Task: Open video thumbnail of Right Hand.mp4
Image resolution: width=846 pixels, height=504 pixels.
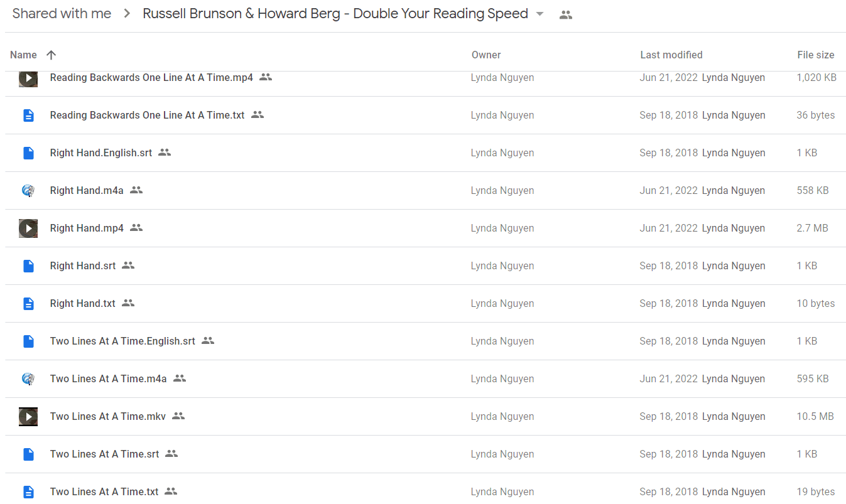Action: [28, 228]
